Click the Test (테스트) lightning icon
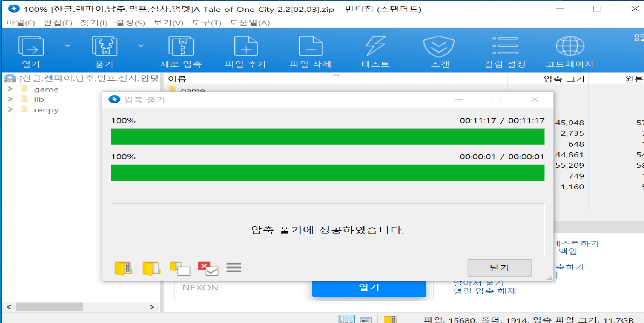 click(x=375, y=46)
